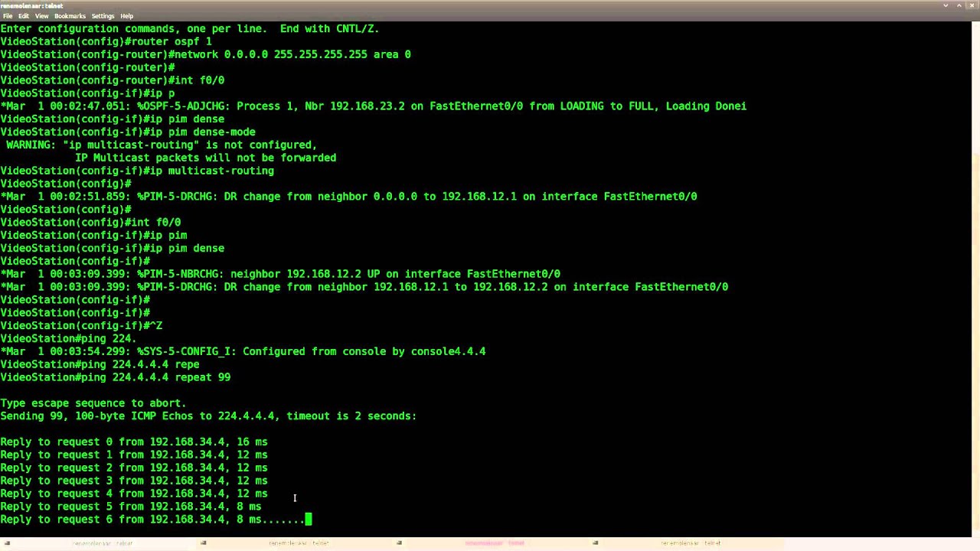Click the 'Enter configuration commands' line

pos(190,28)
